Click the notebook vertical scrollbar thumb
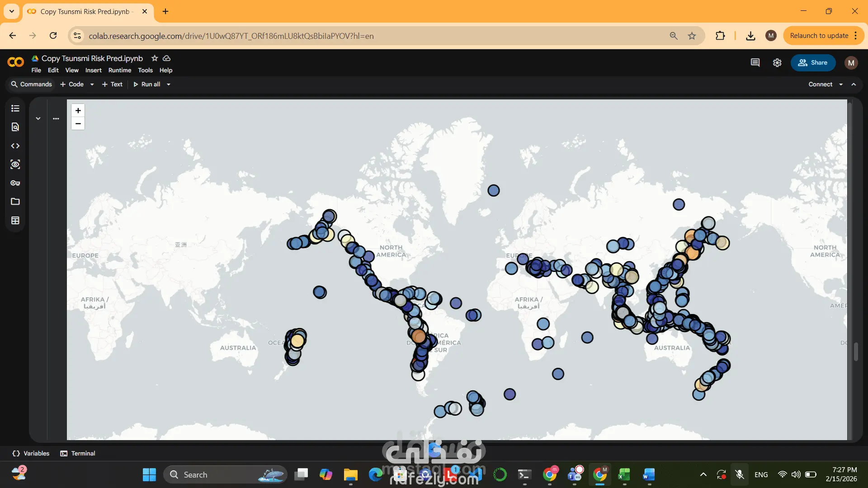 856,351
